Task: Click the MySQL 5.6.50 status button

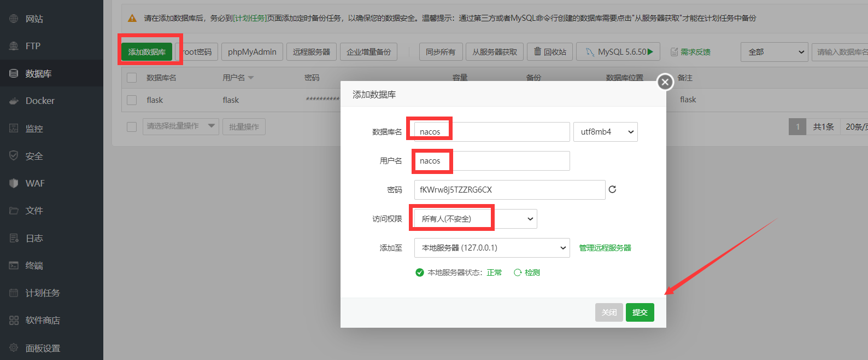Action: [618, 52]
